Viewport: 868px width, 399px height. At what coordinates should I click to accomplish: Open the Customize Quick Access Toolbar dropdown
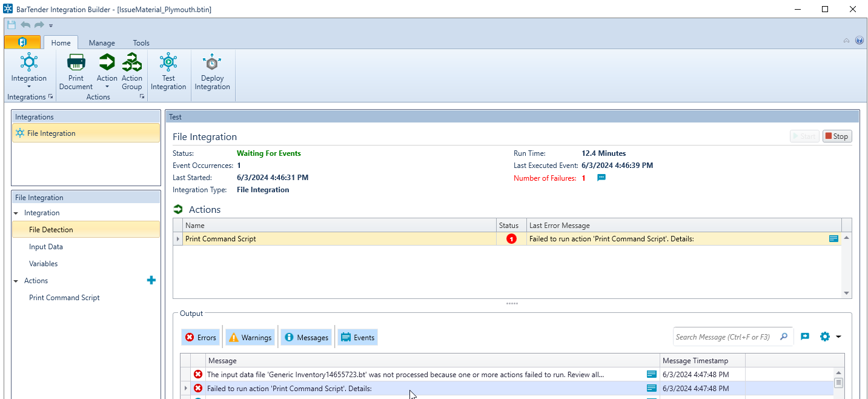[x=51, y=25]
